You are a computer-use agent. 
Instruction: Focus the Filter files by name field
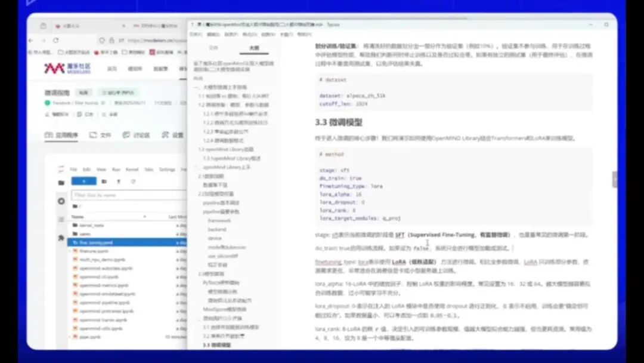click(129, 195)
